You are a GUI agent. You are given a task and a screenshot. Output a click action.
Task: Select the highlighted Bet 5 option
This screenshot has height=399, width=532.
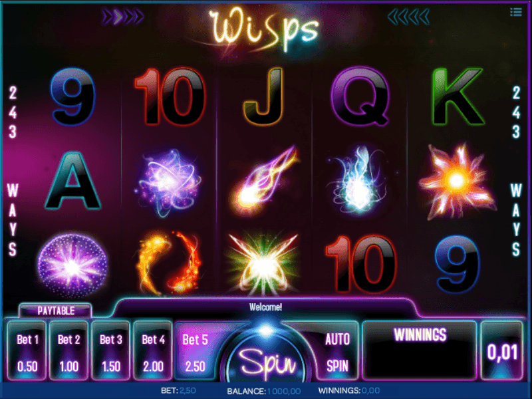point(195,351)
